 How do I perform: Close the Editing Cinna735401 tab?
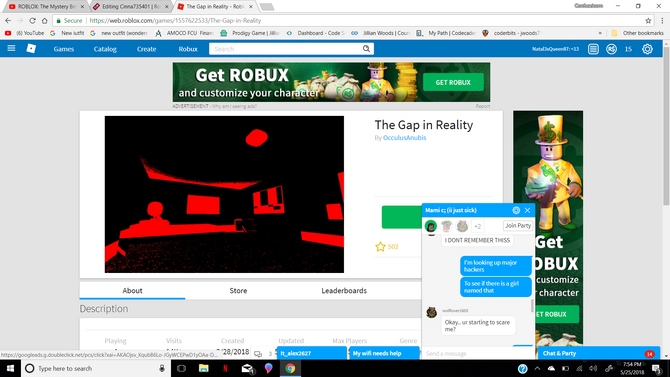point(167,7)
